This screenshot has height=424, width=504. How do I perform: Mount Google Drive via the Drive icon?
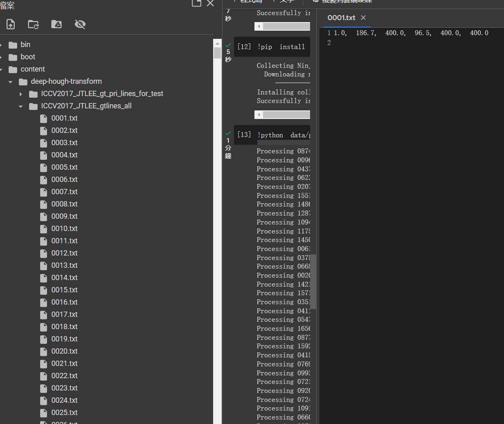[x=56, y=24]
